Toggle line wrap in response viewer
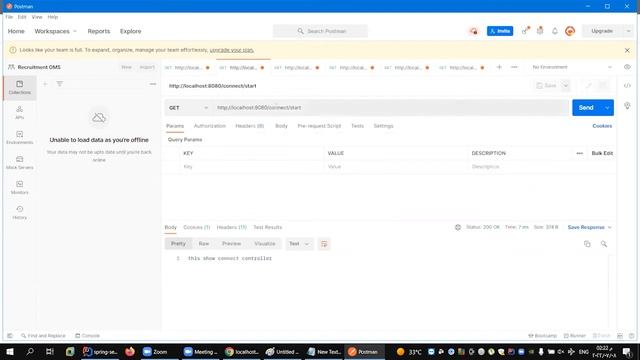Screen dimensions: 640x360 click(324, 244)
